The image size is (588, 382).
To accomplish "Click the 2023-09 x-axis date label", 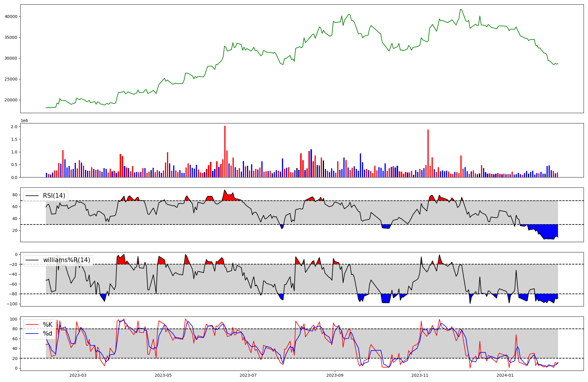I will 335,375.
